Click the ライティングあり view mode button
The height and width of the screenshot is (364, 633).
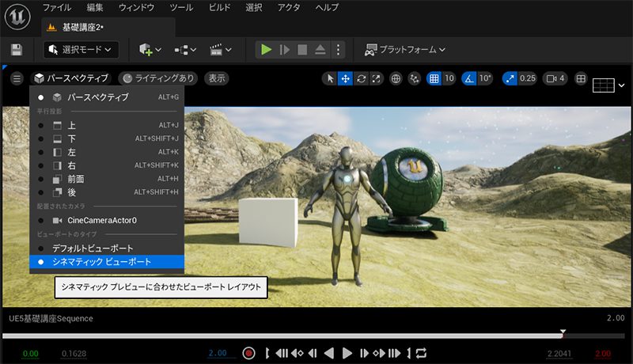[x=158, y=78]
